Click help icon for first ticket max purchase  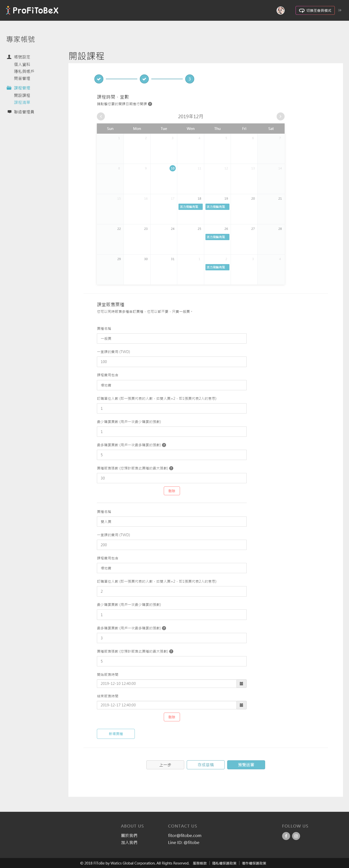(164, 445)
